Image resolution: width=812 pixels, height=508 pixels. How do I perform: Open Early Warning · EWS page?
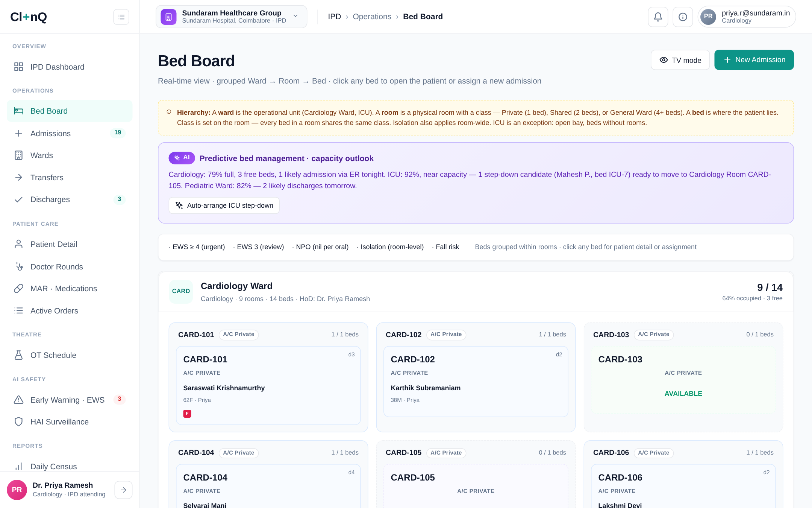point(70,400)
